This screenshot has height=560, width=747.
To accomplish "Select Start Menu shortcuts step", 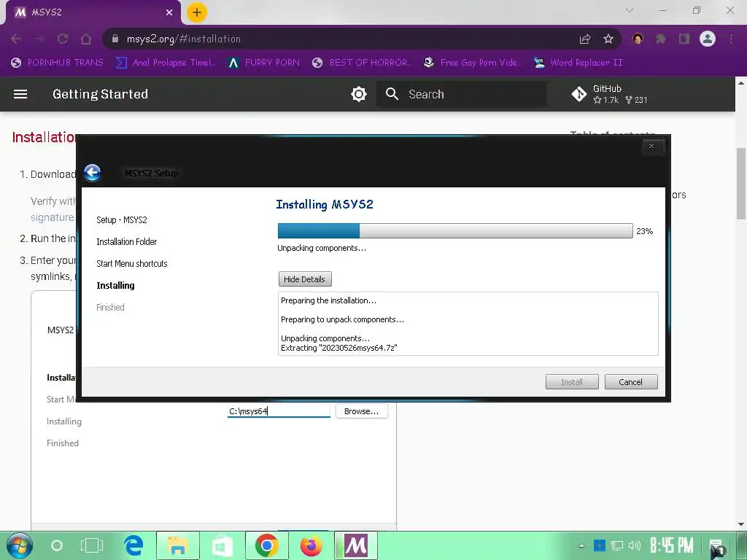I will 132,264.
